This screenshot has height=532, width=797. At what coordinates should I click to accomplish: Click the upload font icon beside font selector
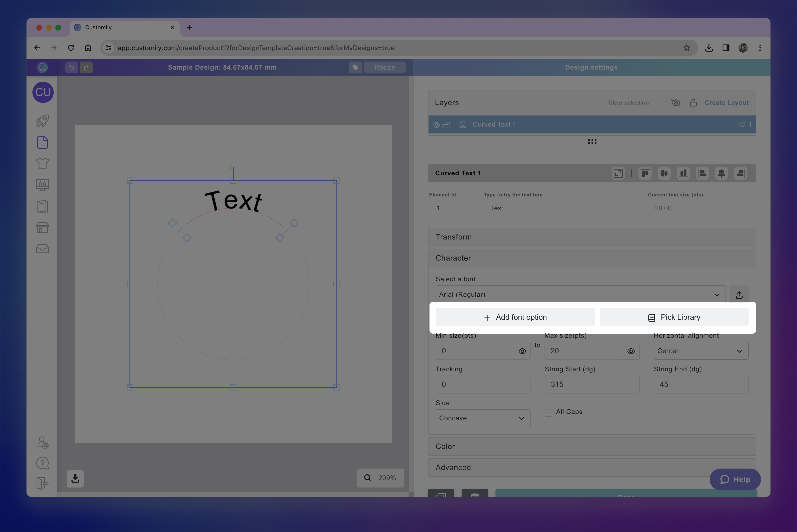point(739,295)
